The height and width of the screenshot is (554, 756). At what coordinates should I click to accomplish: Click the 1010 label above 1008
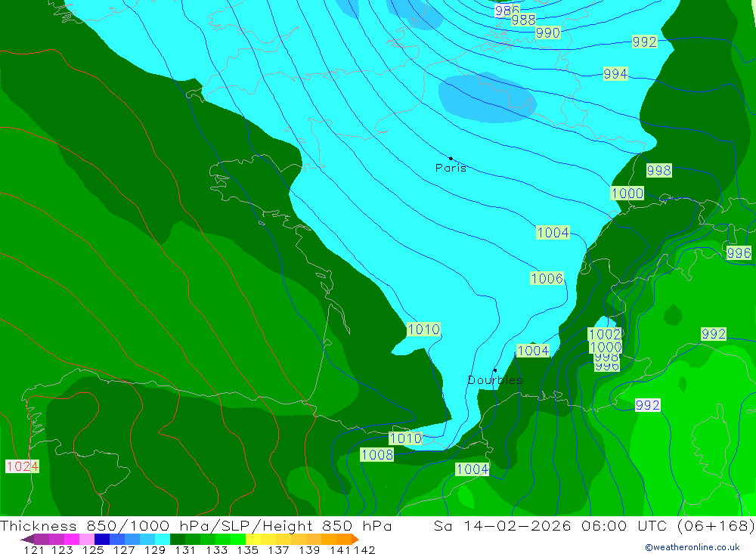coord(405,438)
